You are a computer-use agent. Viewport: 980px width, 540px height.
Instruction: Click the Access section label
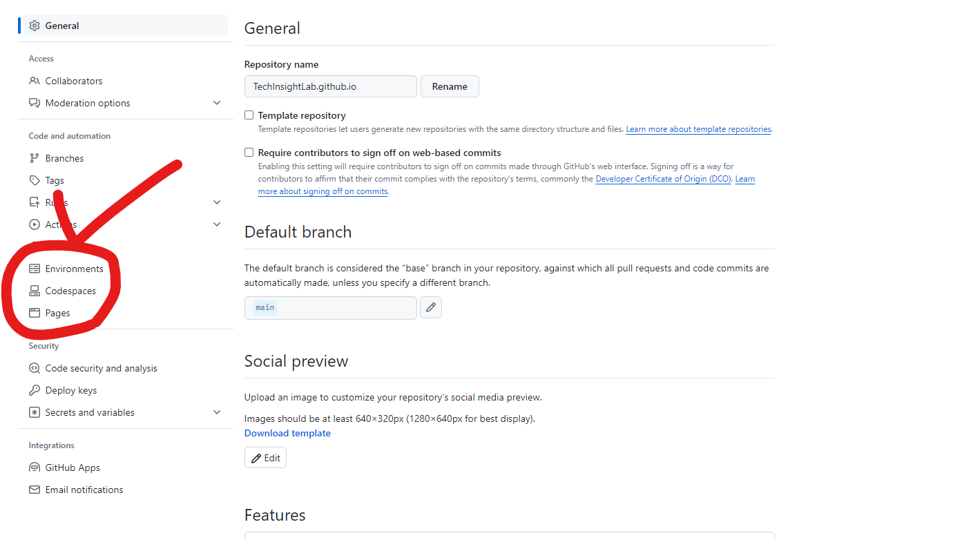point(41,59)
